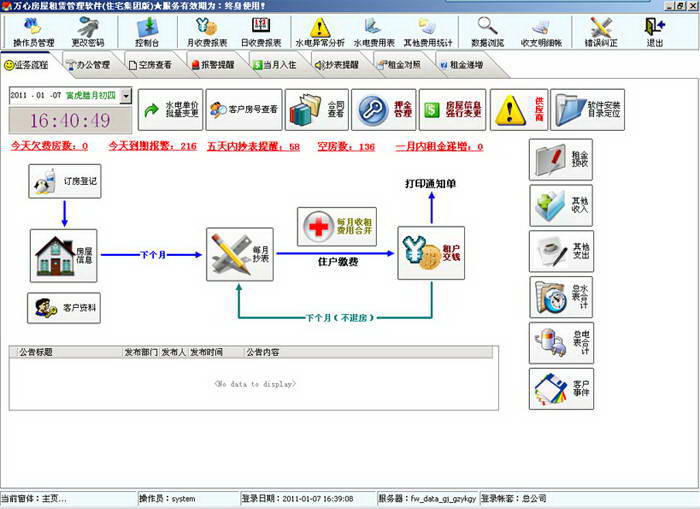This screenshot has height=509, width=700.
Task: Open the 押金管理 key button
Action: coord(383,109)
